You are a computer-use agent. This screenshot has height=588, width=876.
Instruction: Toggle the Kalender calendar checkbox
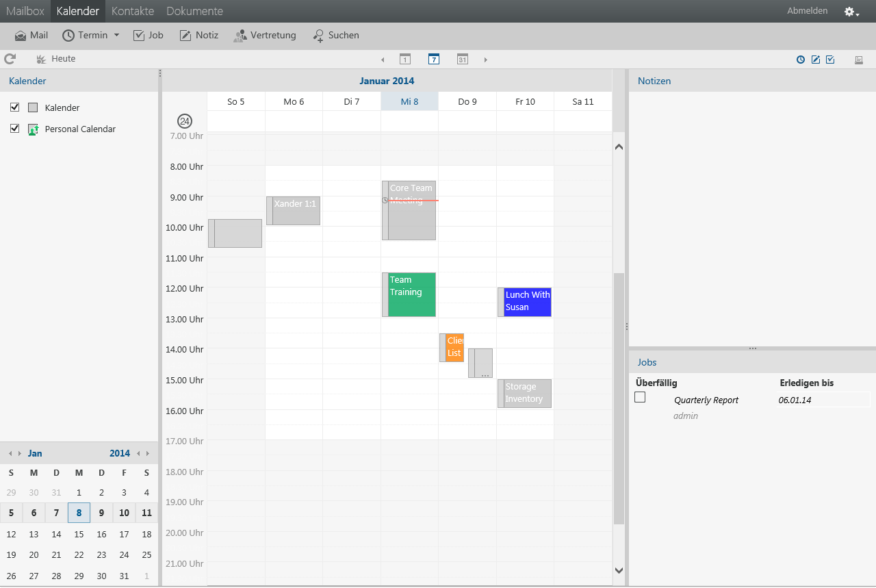point(15,107)
